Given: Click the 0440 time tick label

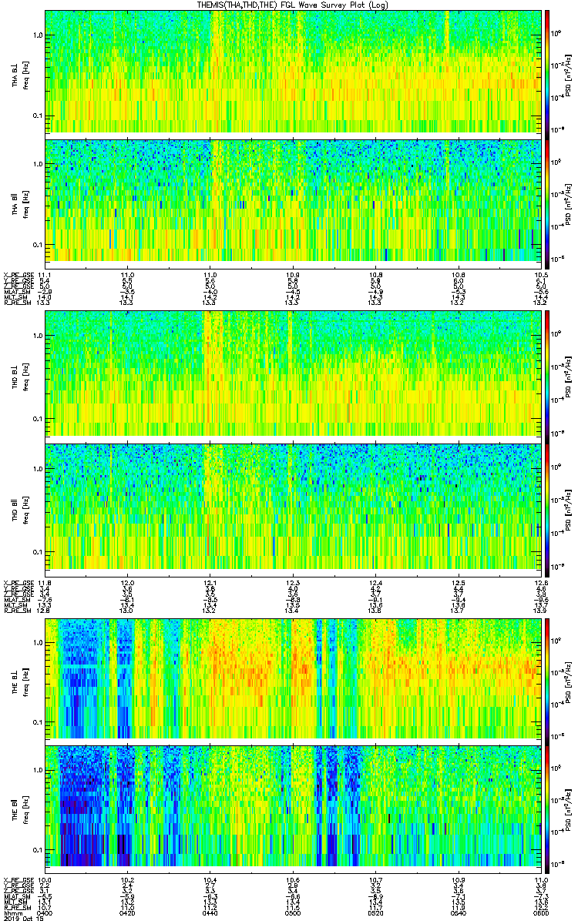Looking at the screenshot, I should click(210, 912).
